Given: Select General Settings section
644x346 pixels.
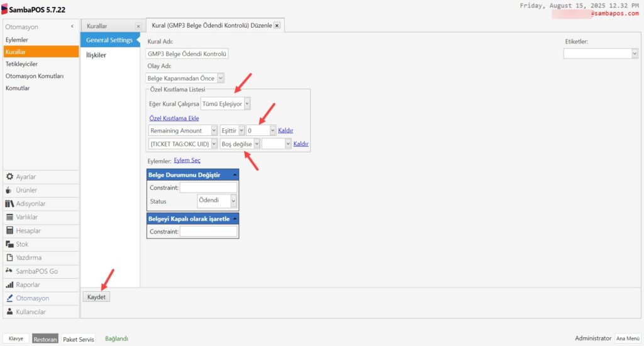Looking at the screenshot, I should click(109, 40).
